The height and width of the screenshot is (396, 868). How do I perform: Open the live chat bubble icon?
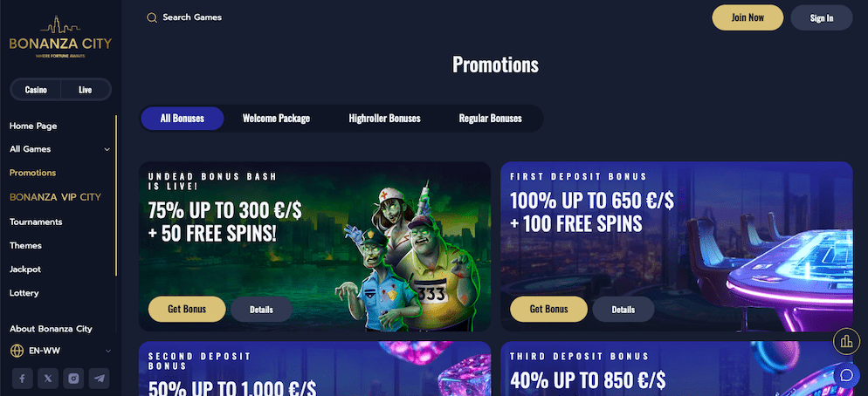pos(846,375)
